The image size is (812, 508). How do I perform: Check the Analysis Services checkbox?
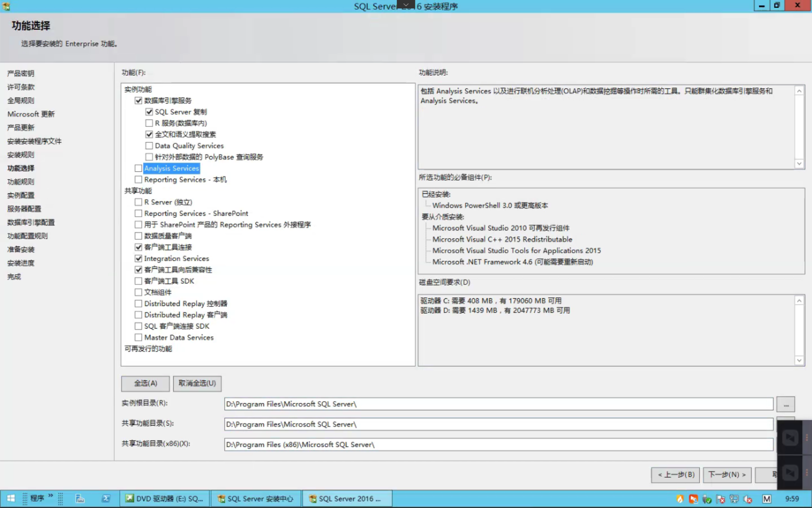pyautogui.click(x=139, y=168)
